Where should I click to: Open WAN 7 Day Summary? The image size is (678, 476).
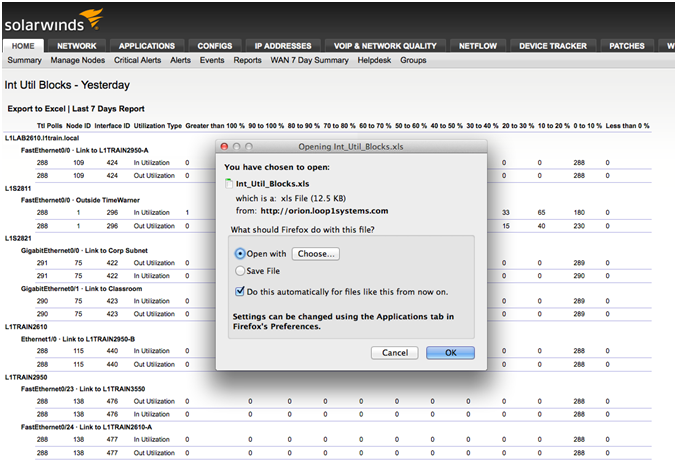[x=310, y=60]
